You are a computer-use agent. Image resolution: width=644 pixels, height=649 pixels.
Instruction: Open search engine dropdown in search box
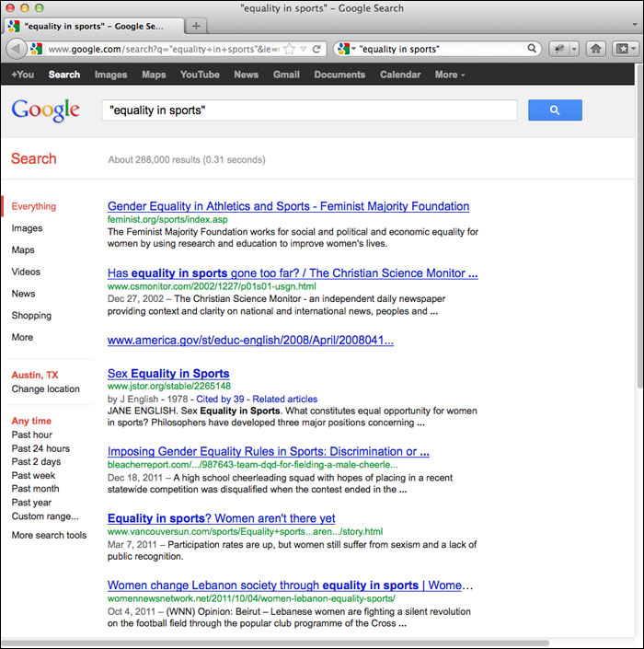coord(353,49)
